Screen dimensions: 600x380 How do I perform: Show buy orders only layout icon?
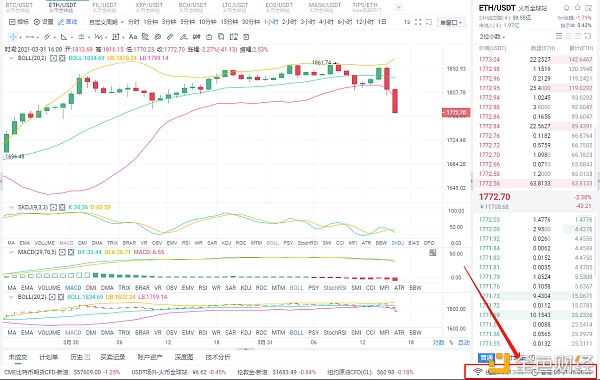click(569, 36)
